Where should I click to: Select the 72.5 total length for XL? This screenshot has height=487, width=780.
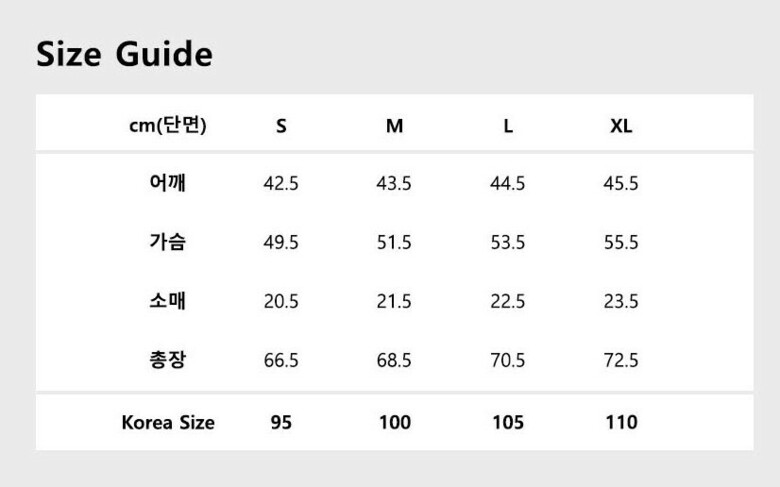(x=621, y=361)
